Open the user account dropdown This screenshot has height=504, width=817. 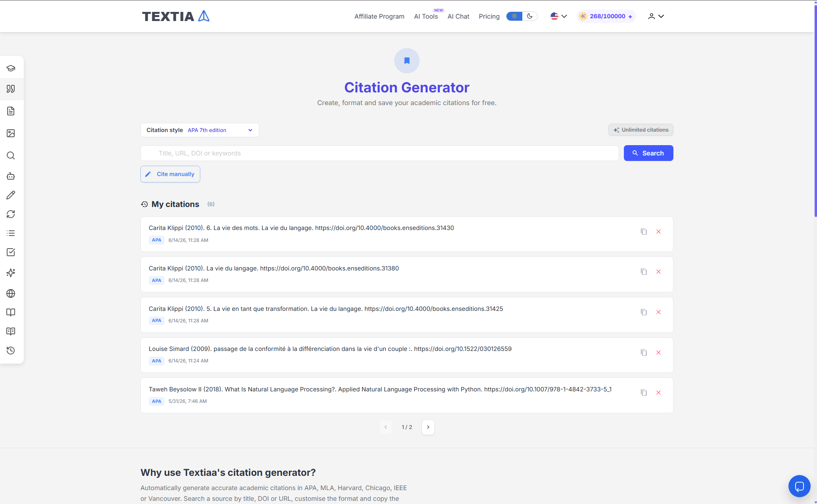(x=656, y=16)
